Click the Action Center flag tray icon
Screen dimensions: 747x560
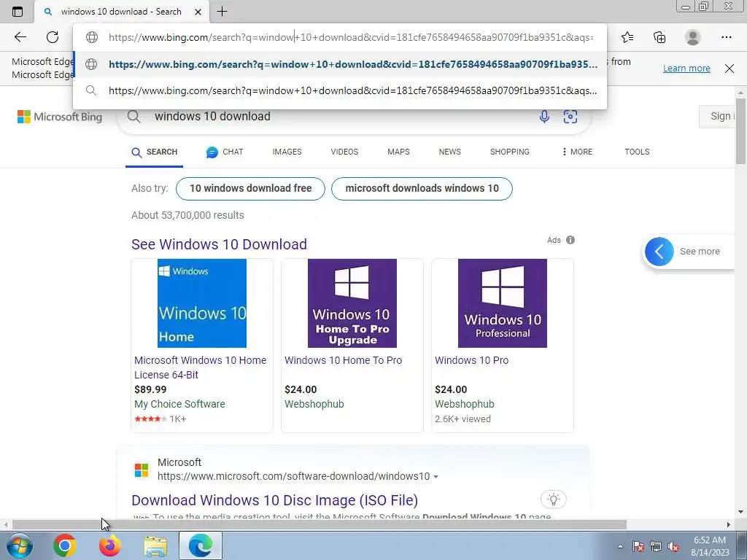click(x=638, y=547)
